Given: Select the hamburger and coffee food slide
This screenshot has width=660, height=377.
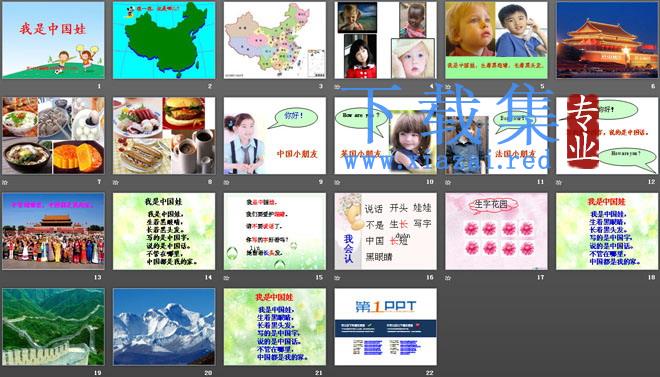Looking at the screenshot, I should [x=164, y=135].
